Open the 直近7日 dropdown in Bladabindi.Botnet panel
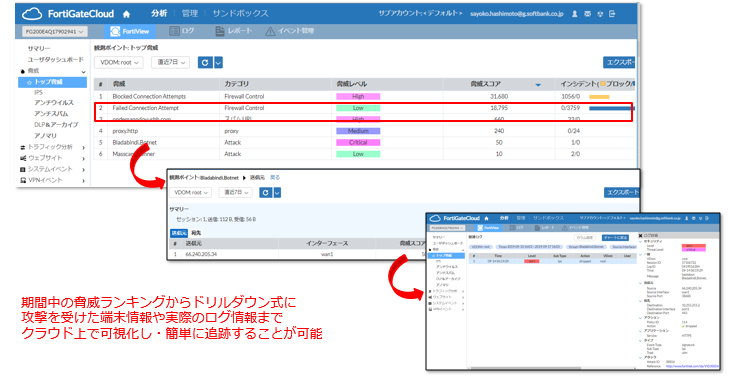 [x=235, y=192]
